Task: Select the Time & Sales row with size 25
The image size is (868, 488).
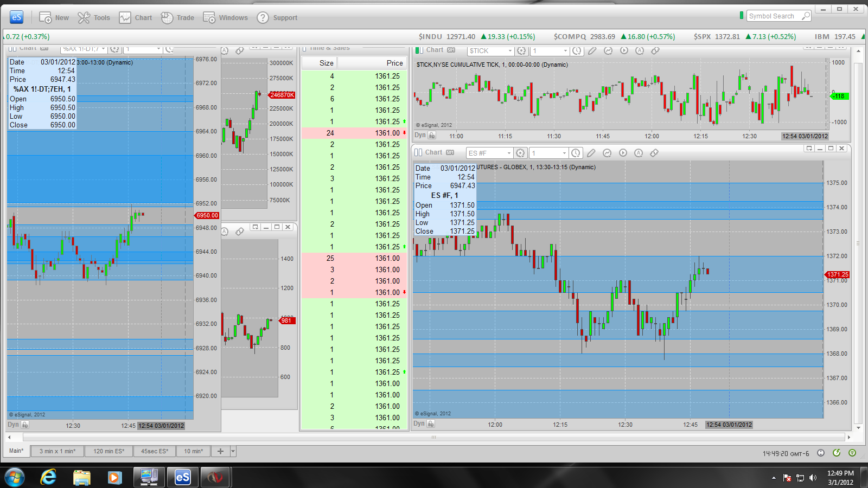Action: pos(355,258)
